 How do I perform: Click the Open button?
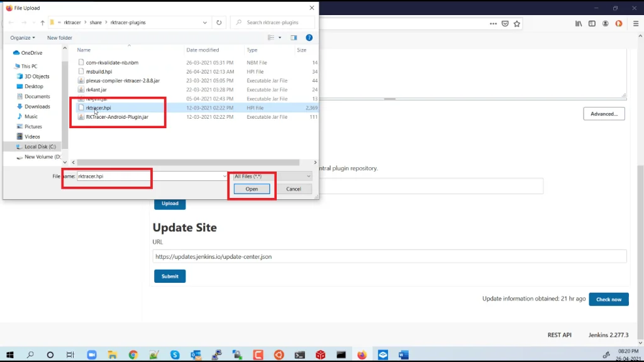[x=252, y=189]
